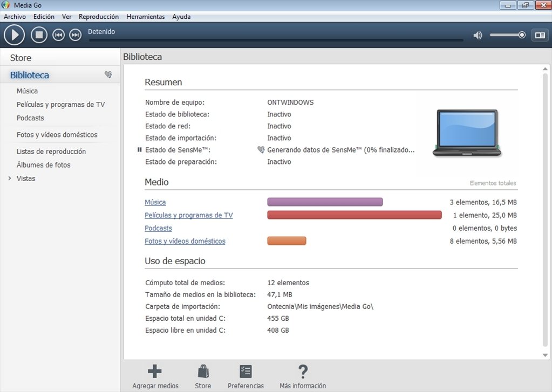Screen dimensions: 552x392
Task: Click the 47,1 MB library size value
Action: click(280, 294)
